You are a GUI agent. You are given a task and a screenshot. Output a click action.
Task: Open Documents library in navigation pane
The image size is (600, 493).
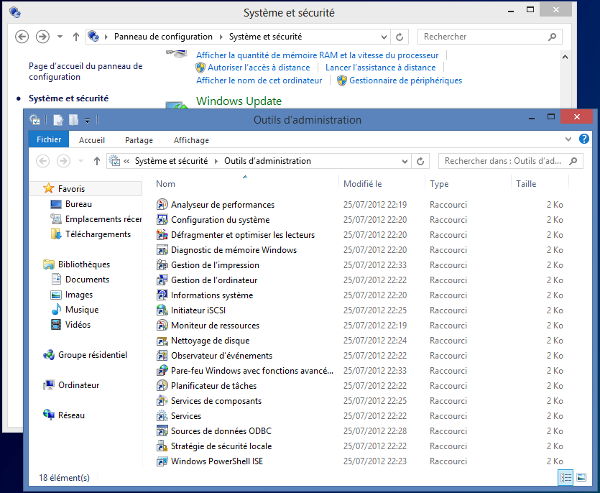(x=87, y=279)
